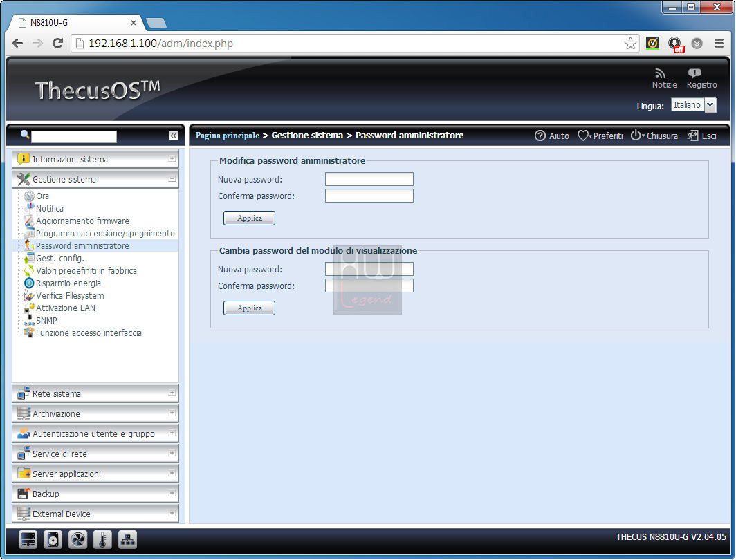Expand Service di rete section
The height and width of the screenshot is (560, 736).
pos(95,454)
